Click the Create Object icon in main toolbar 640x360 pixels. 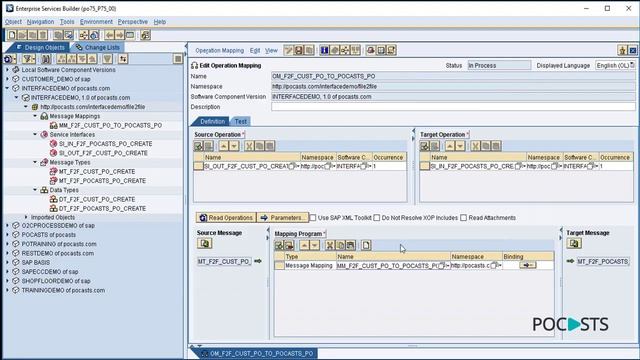pos(12,35)
